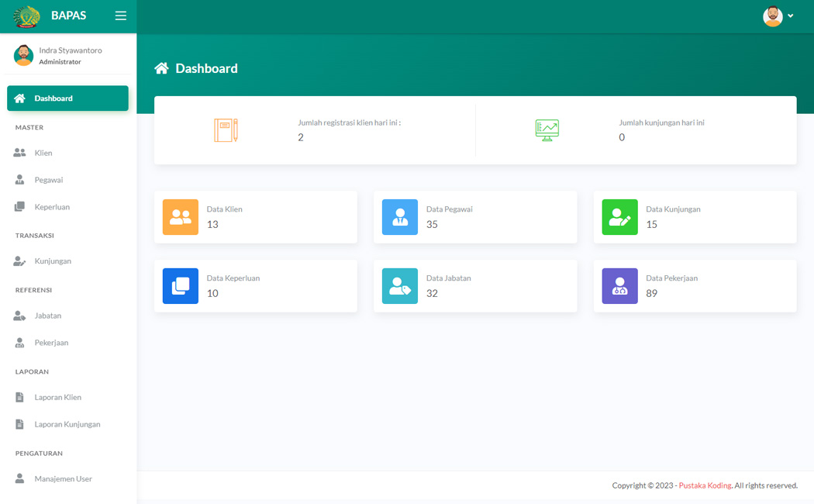Open the Kunjungan transaction page

(53, 261)
